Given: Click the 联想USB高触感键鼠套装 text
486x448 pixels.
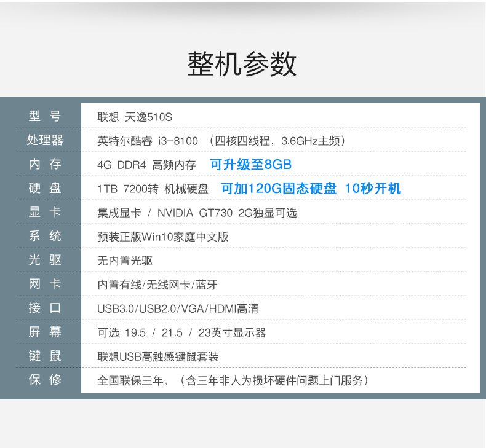Looking at the screenshot, I should [158, 356].
